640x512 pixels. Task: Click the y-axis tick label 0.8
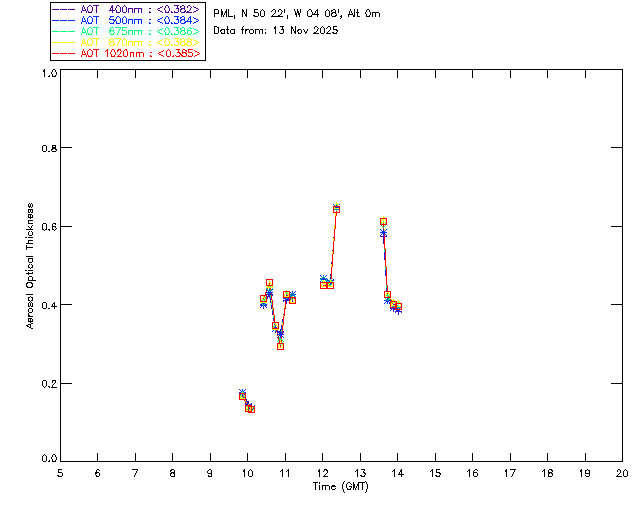click(x=49, y=148)
